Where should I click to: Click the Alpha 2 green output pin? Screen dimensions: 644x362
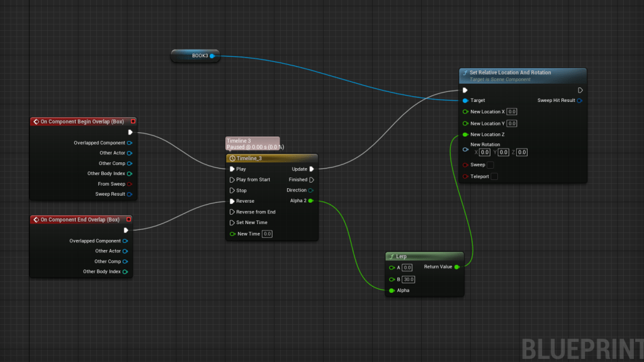click(311, 201)
